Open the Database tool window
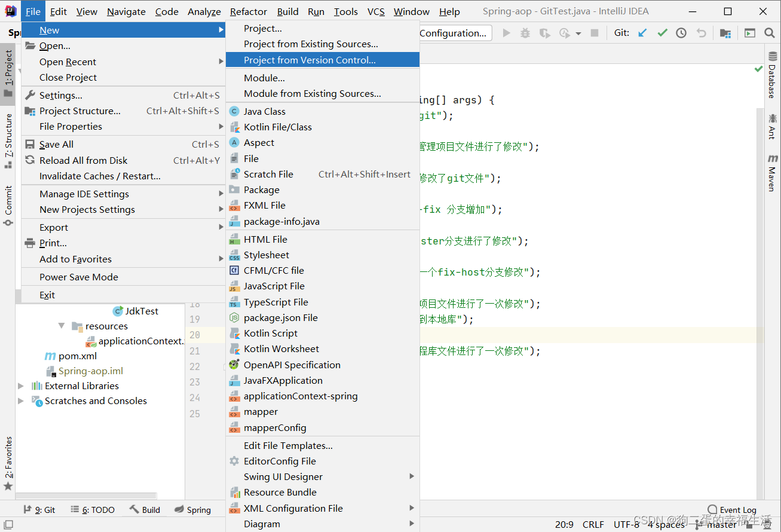Image resolution: width=781 pixels, height=532 pixels. pyautogui.click(x=773, y=74)
